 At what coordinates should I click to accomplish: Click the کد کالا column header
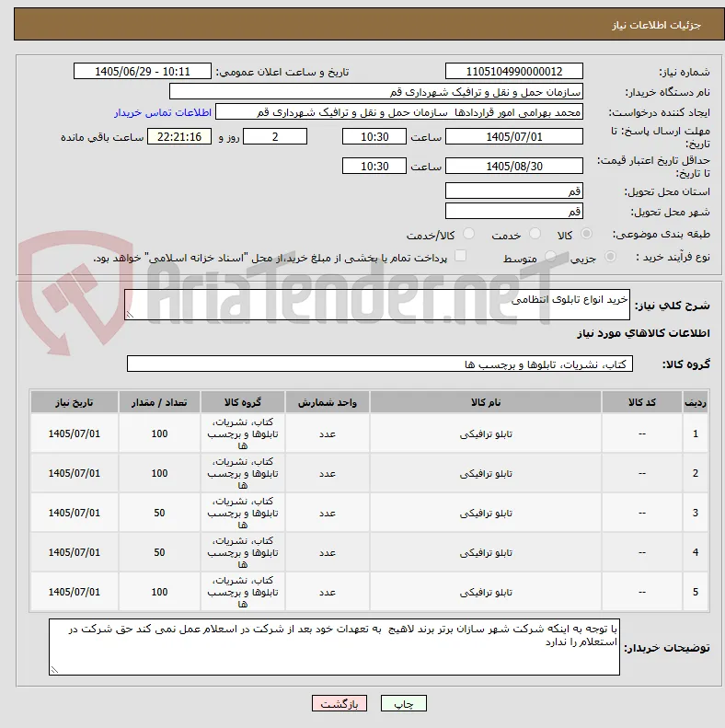[x=642, y=402]
